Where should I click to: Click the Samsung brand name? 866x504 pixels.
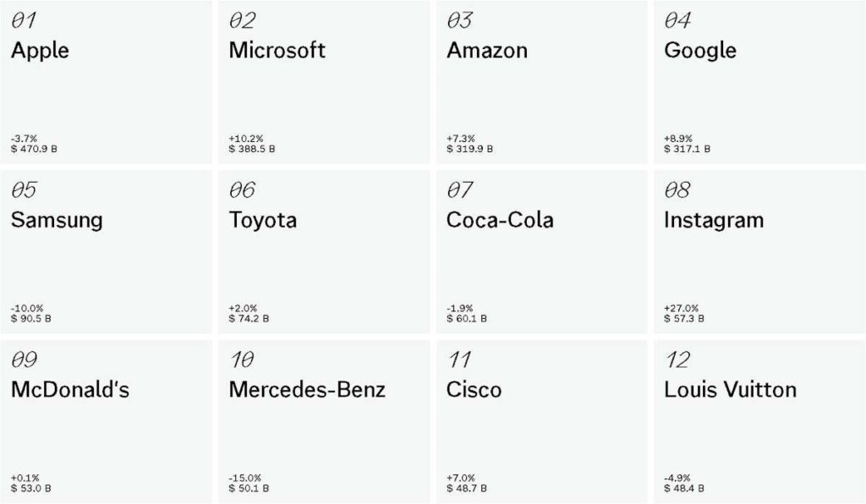click(x=57, y=220)
